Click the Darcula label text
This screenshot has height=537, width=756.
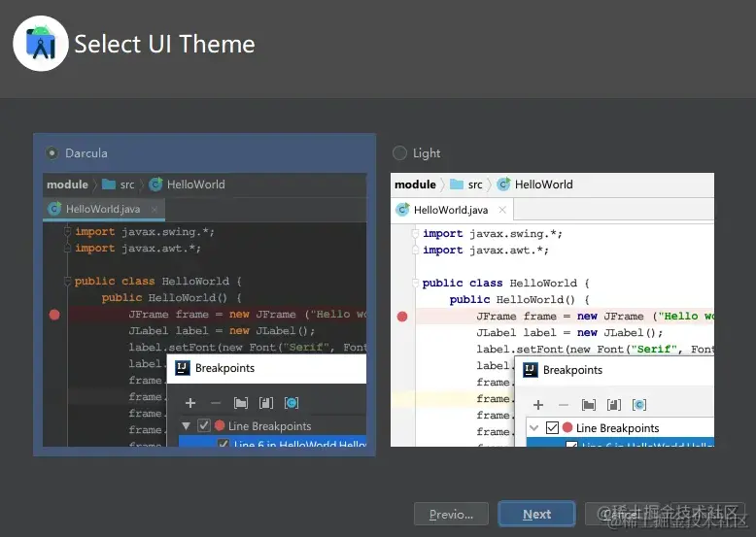pos(86,153)
